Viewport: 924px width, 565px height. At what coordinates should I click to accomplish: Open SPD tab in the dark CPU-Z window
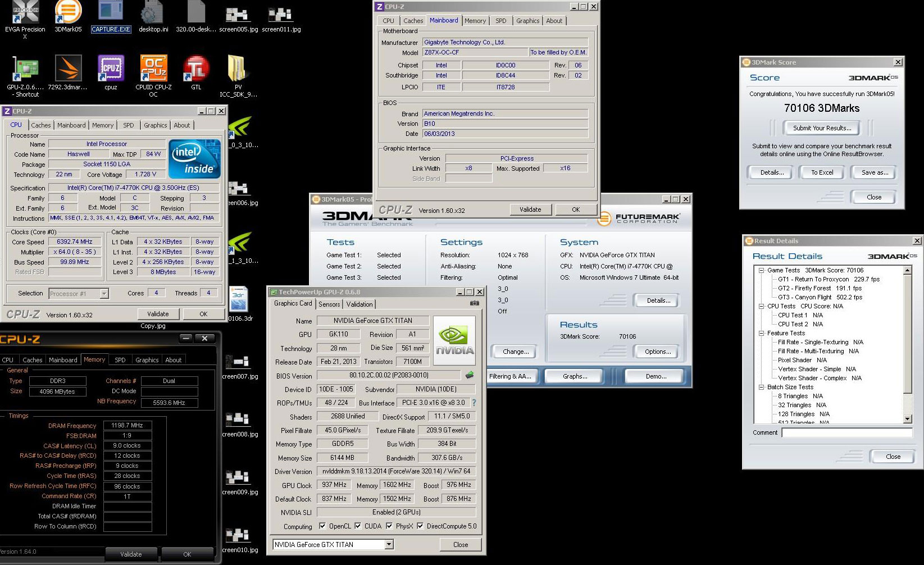point(120,360)
